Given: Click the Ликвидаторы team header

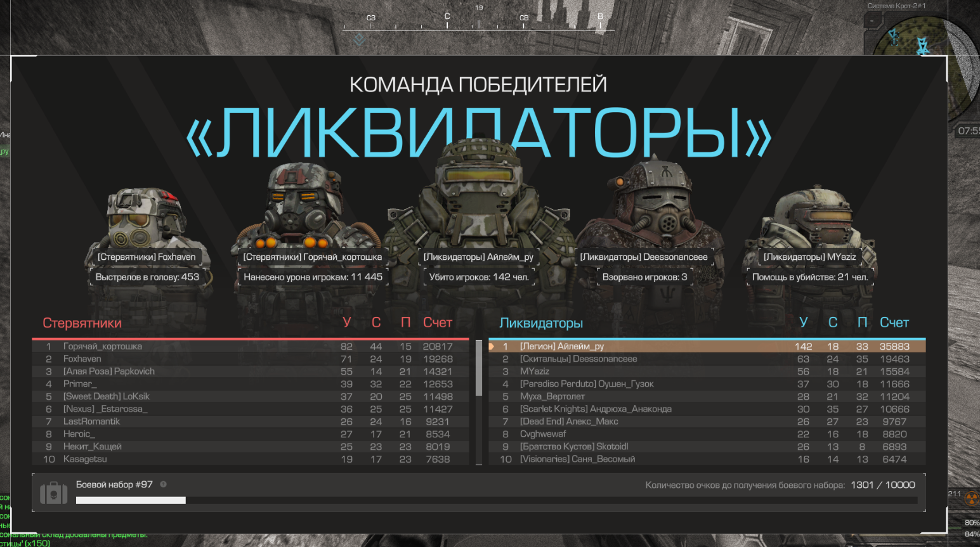Looking at the screenshot, I should coord(541,323).
